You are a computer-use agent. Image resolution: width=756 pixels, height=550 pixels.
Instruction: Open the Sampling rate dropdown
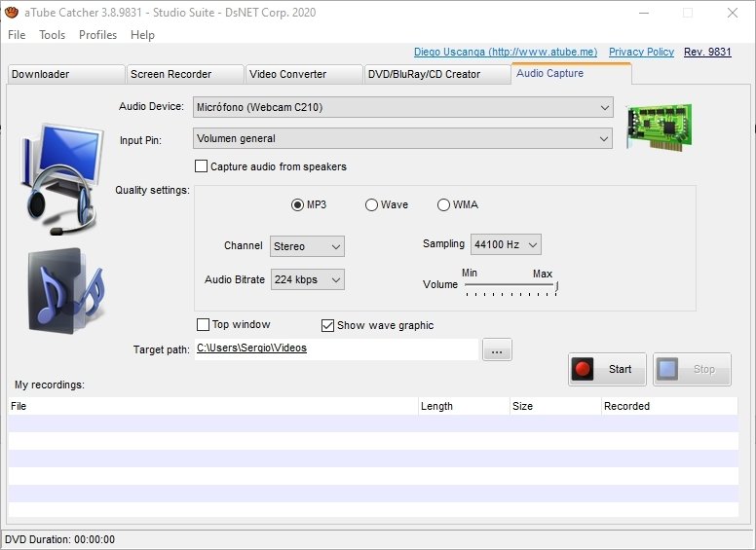(506, 244)
